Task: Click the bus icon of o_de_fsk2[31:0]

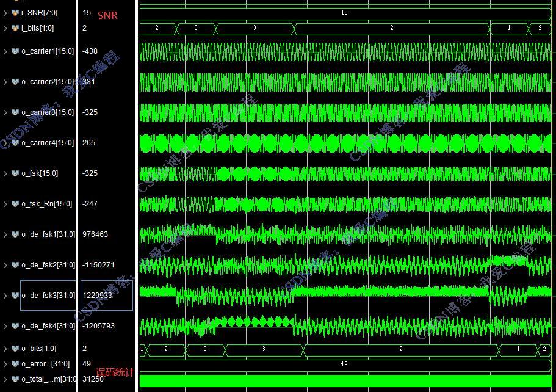Action: (15, 265)
